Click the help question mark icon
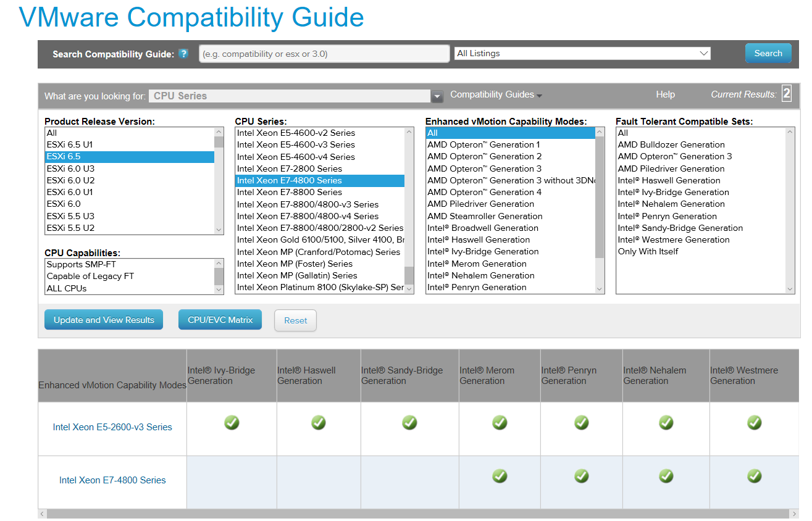The width and height of the screenshot is (812, 521). click(x=183, y=54)
